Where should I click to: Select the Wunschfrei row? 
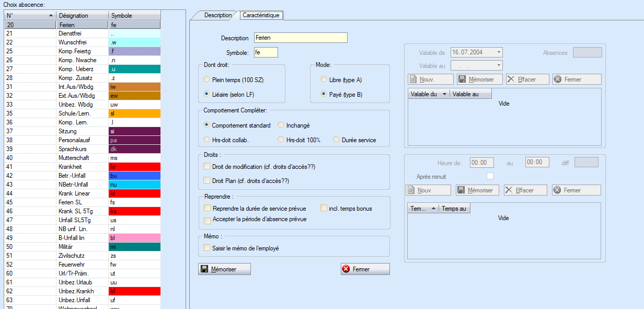82,42
